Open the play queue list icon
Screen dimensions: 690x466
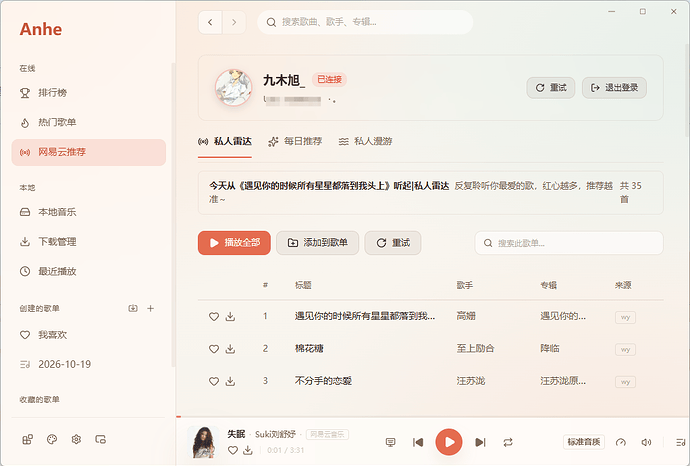[x=680, y=442]
